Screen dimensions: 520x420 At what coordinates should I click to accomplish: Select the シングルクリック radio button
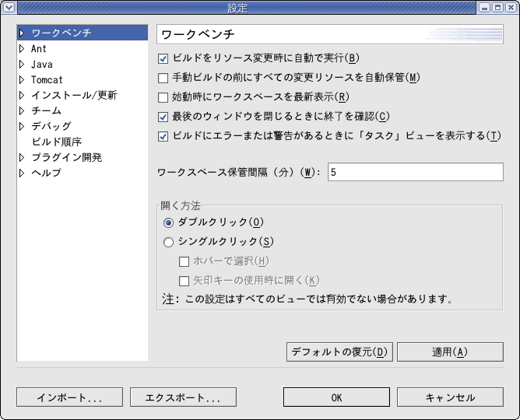click(x=168, y=242)
